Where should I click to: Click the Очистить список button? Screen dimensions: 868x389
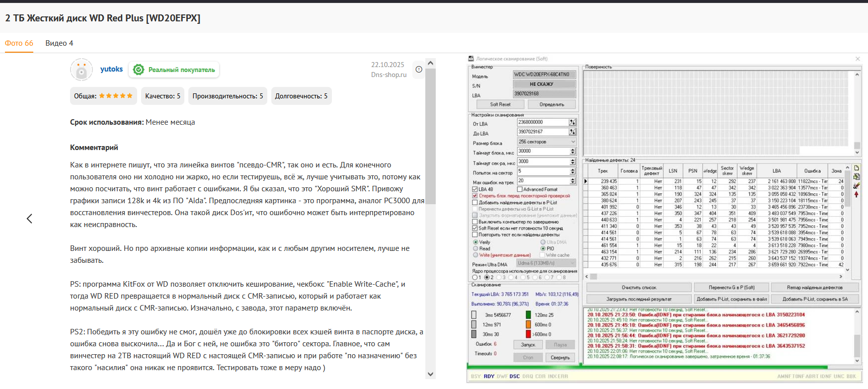click(x=639, y=288)
